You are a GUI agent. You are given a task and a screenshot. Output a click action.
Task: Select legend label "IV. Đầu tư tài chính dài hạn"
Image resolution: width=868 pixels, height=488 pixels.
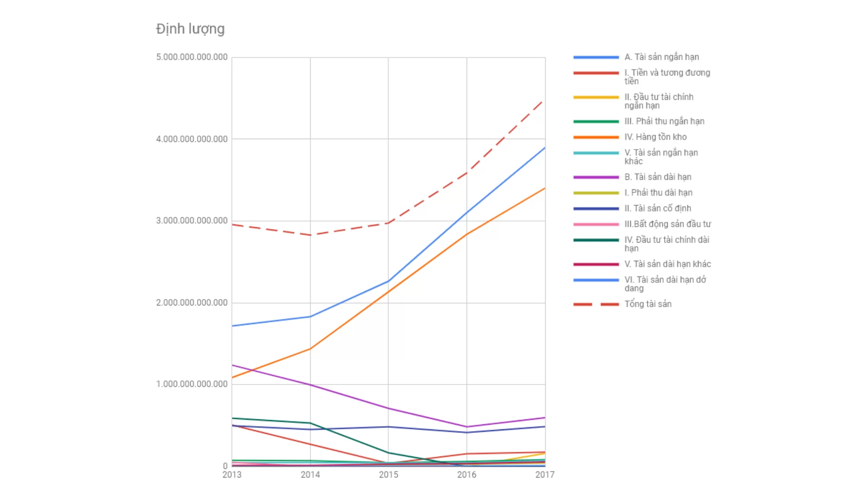click(666, 244)
